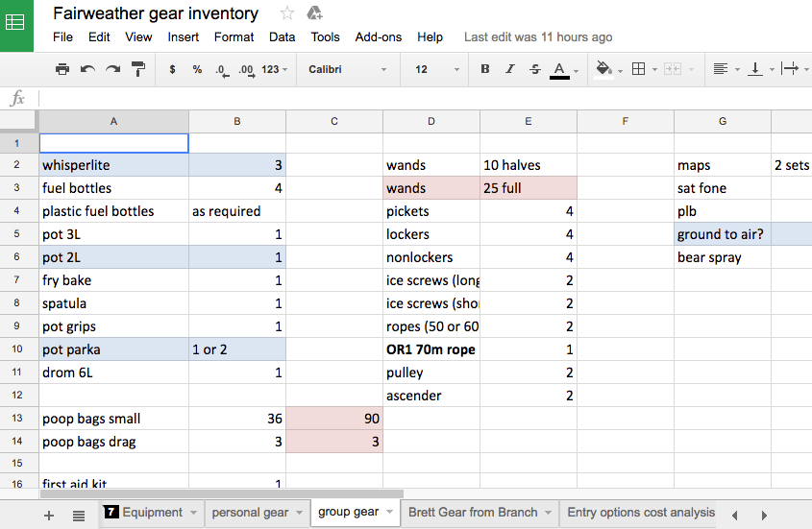This screenshot has height=529, width=812.
Task: Select column D header
Action: [431, 121]
